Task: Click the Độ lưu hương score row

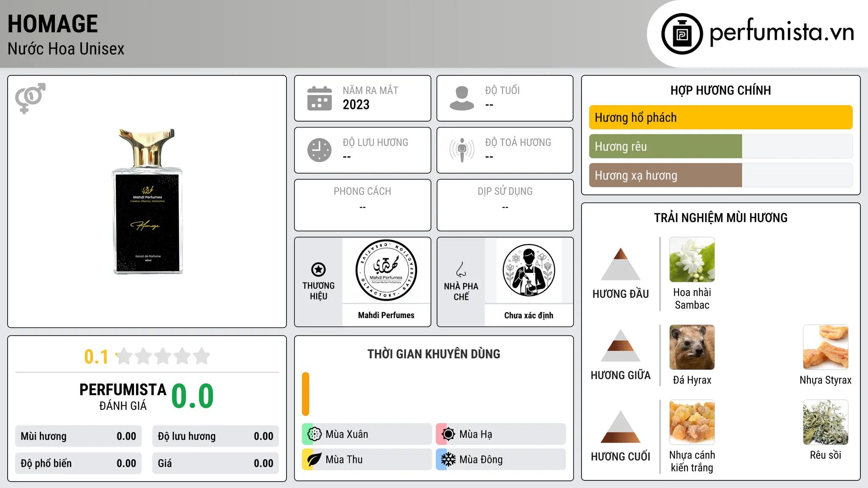Action: [215, 436]
